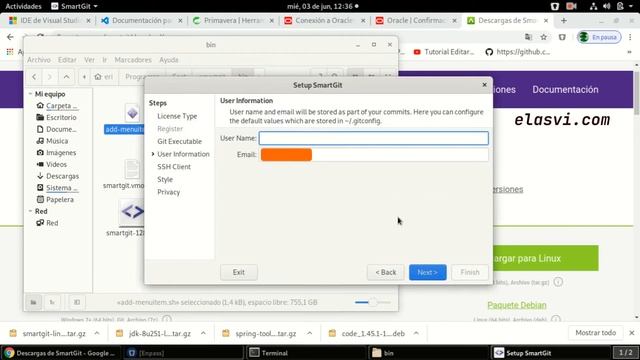Go back in the file manager toolbar
The width and height of the screenshot is (640, 360).
(34, 77)
